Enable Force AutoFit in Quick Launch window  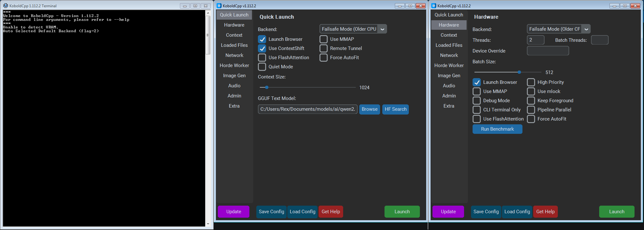[324, 58]
